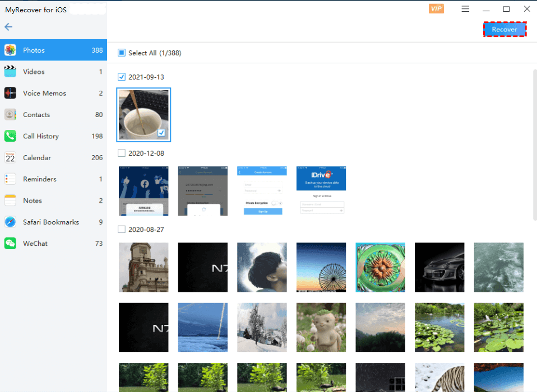Uncheck the 2021-09-13 date group
The width and height of the screenshot is (537, 392).
(x=122, y=77)
